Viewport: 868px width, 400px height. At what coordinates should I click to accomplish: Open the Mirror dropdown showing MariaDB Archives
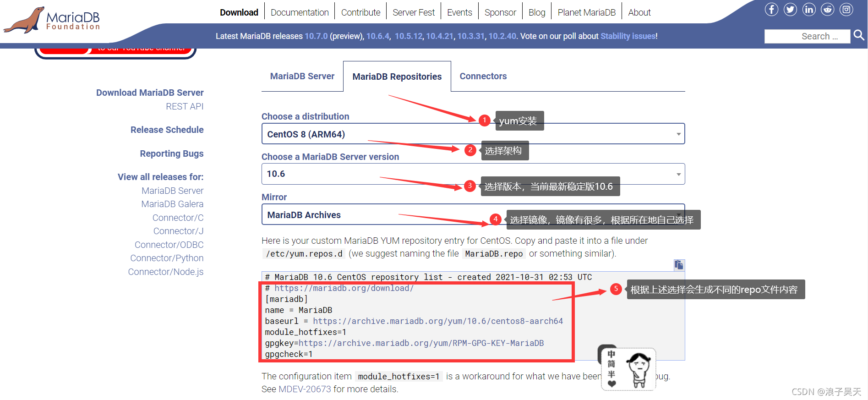coord(473,214)
